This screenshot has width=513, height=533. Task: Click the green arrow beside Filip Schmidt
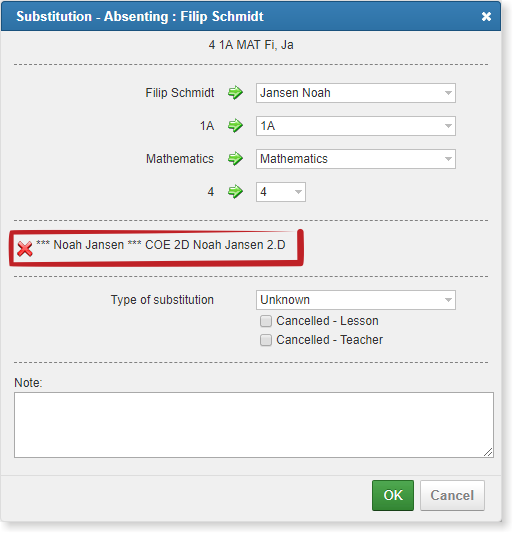click(x=235, y=92)
